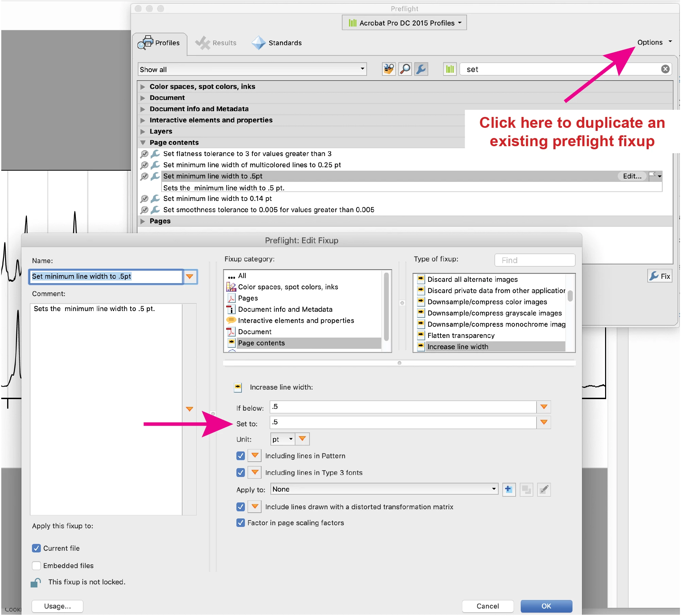The width and height of the screenshot is (683, 616).
Task: Open the Show all filter dropdown
Action: click(252, 69)
